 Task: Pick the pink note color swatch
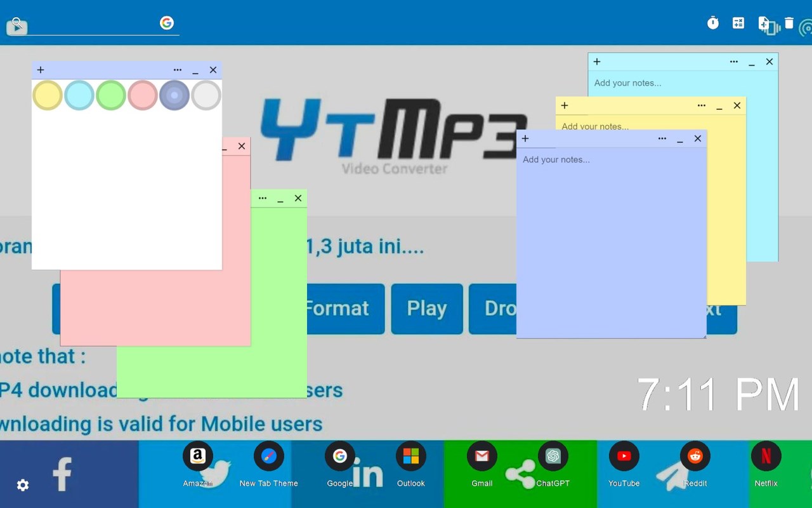[x=143, y=95]
